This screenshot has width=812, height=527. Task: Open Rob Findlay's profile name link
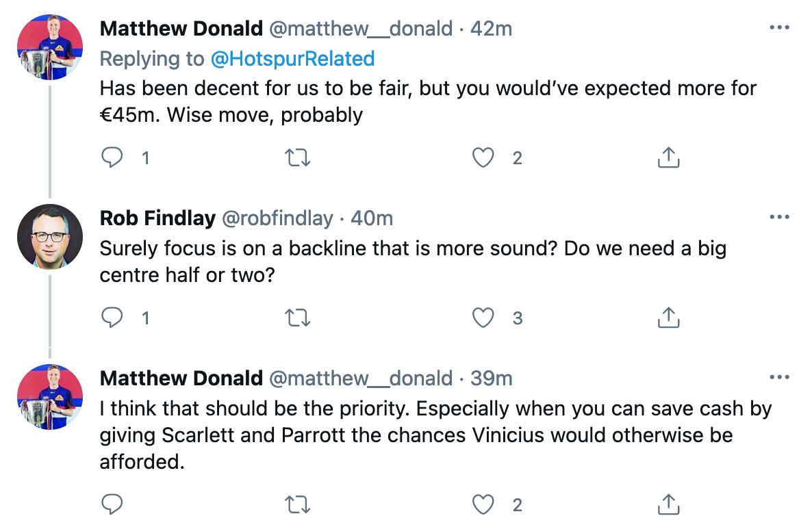point(157,218)
